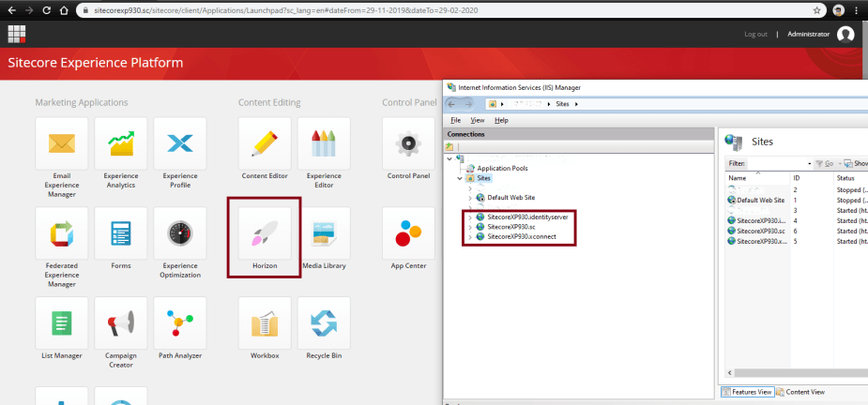Click the Sites breadcrumb arrow in IIS
Screen dimensions: 868x405
click(576, 104)
